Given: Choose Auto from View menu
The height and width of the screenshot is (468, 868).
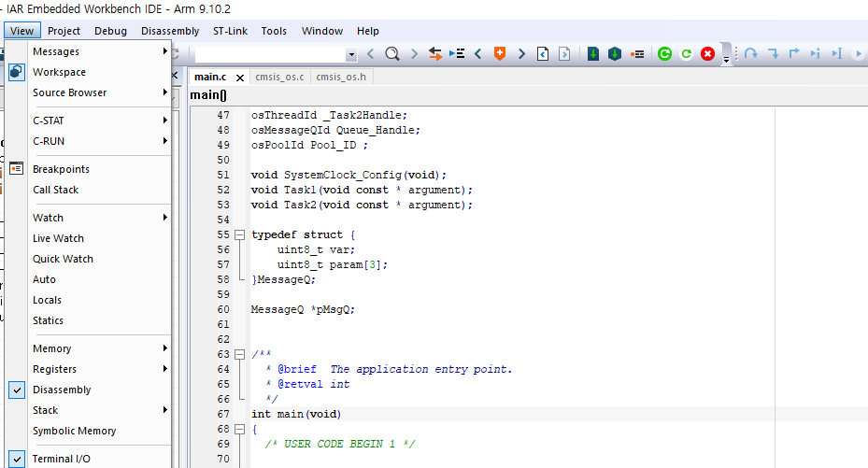Looking at the screenshot, I should click(x=44, y=279).
